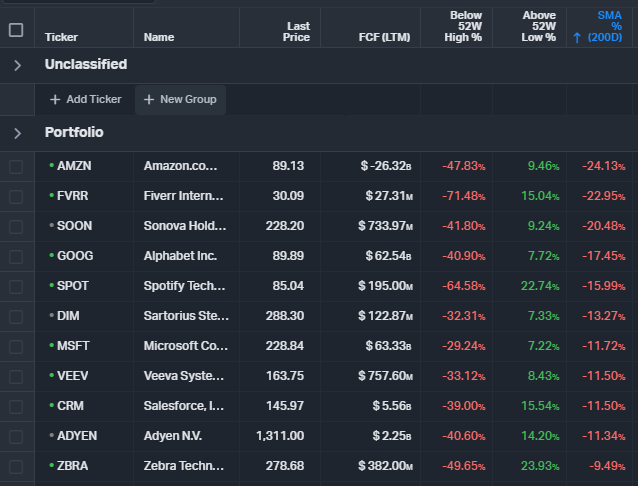Expand the Unclassified group chevron

coord(17,65)
